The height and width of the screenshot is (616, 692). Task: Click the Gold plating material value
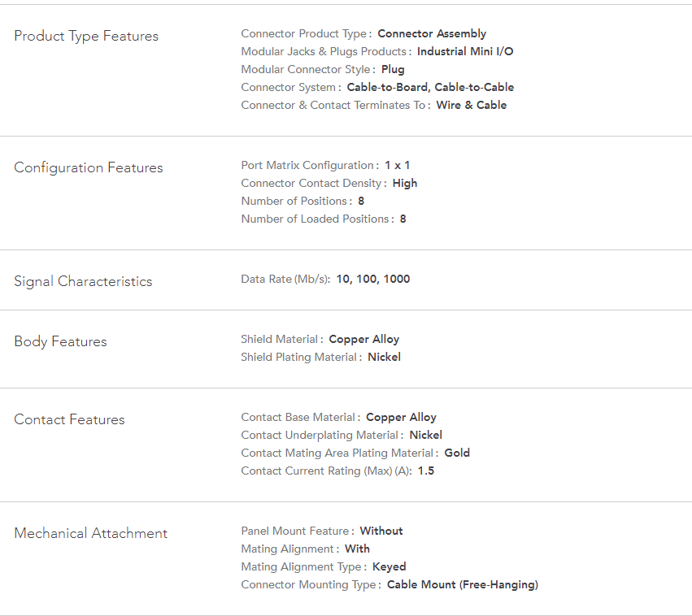tap(457, 453)
